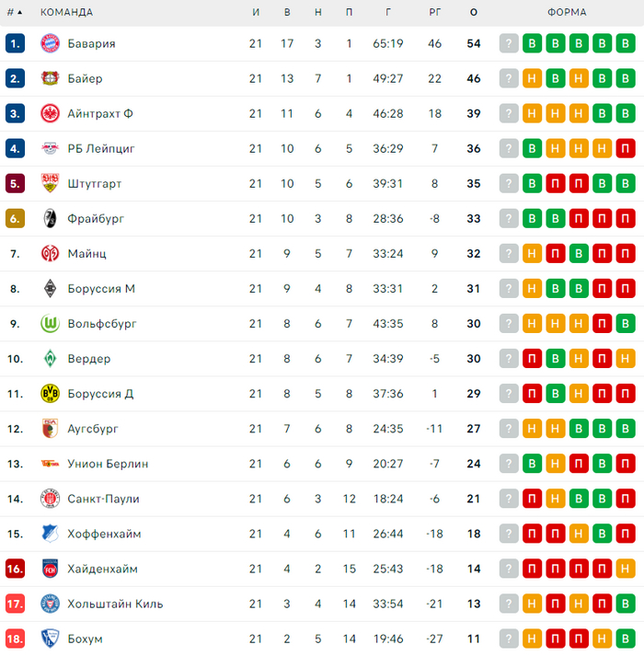Screen dimensions: 644x656
Task: Open the Фрайбург team link
Action: pos(96,219)
